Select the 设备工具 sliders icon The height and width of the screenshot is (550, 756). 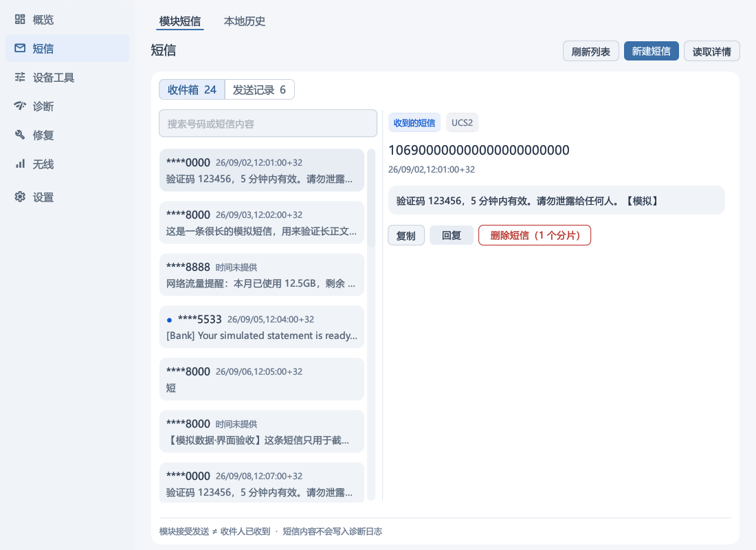pos(20,77)
